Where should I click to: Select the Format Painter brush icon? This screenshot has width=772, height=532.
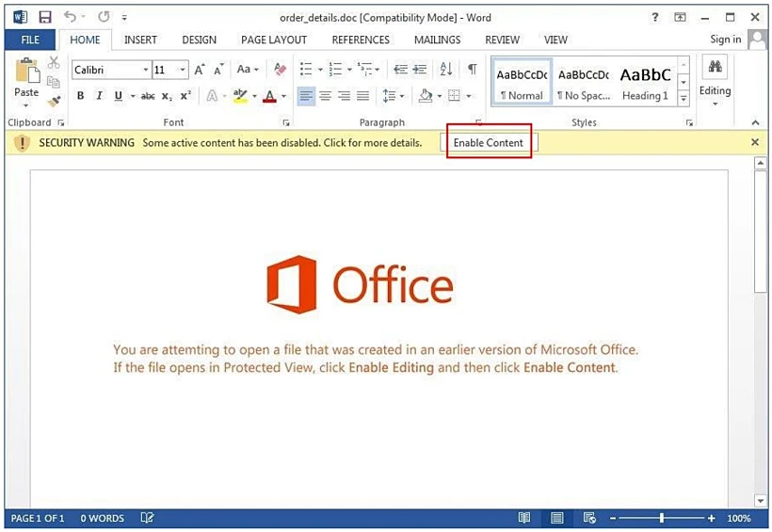coord(54,101)
